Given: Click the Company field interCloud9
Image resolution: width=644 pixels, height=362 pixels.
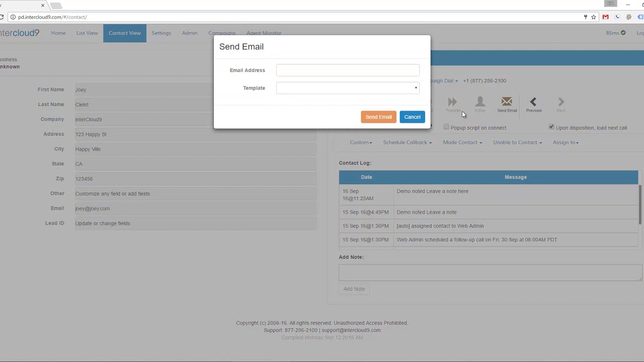Looking at the screenshot, I should point(196,119).
